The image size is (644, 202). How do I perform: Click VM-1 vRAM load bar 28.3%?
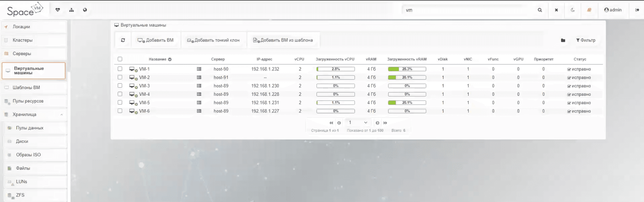click(x=407, y=69)
